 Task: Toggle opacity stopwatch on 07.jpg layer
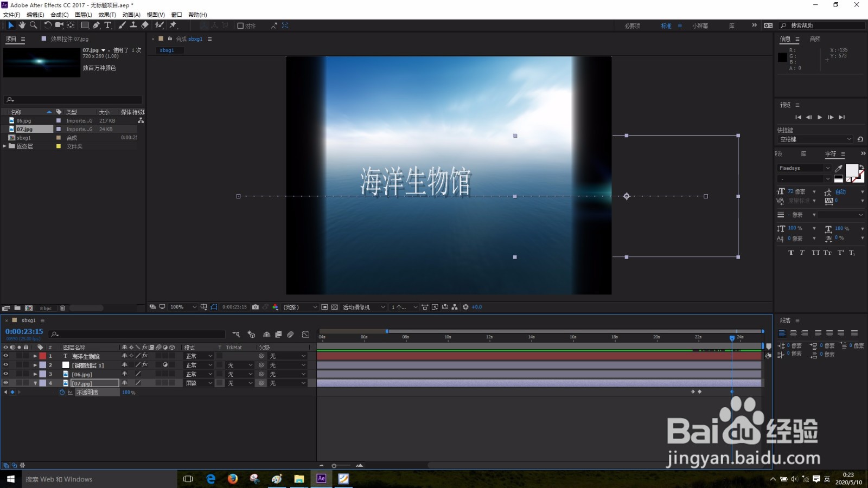(62, 392)
